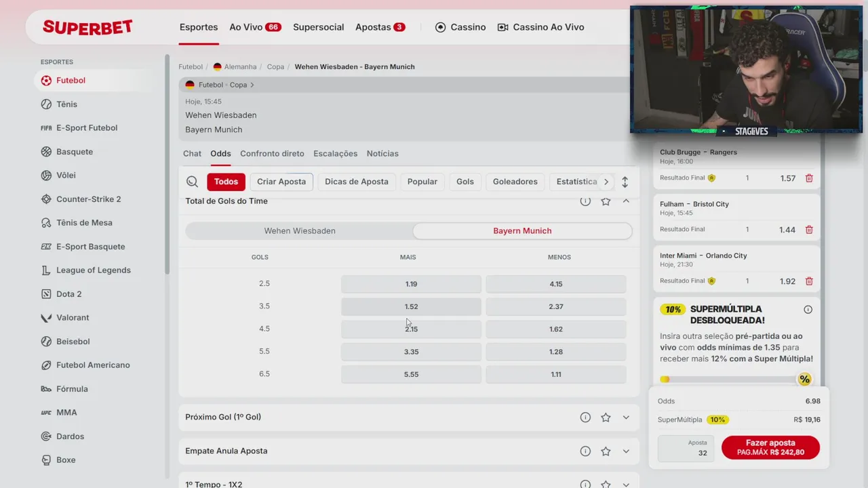Click the sort markets up-down arrows icon

pyautogui.click(x=625, y=182)
